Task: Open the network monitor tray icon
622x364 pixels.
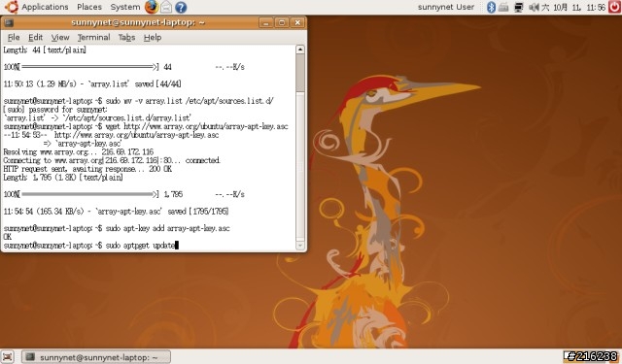Action: [x=518, y=7]
